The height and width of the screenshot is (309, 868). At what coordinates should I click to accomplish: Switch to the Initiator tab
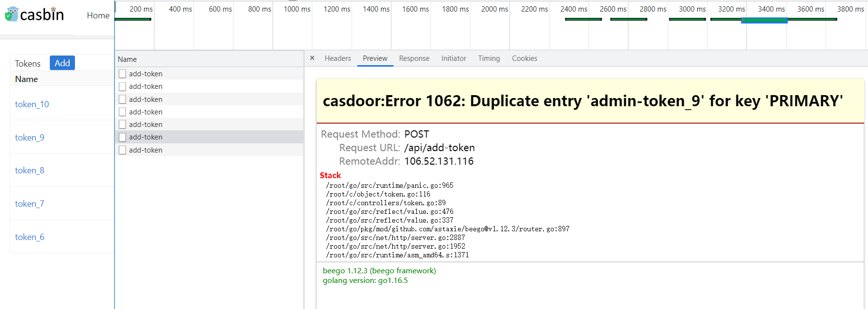454,58
